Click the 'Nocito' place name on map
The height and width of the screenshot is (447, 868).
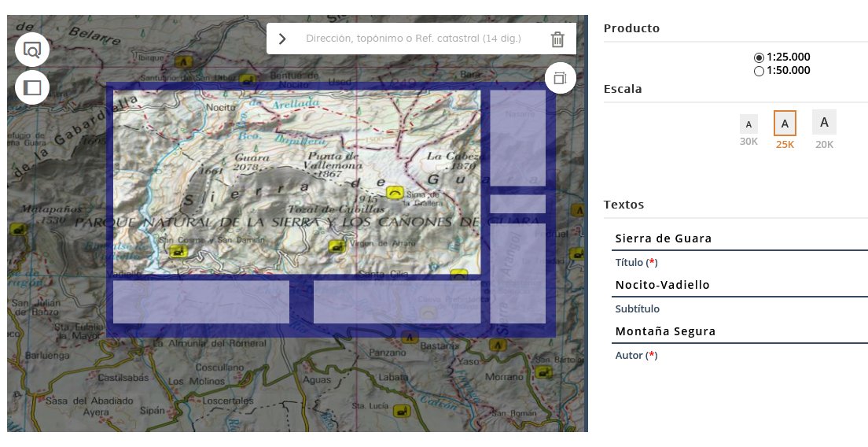[220, 108]
